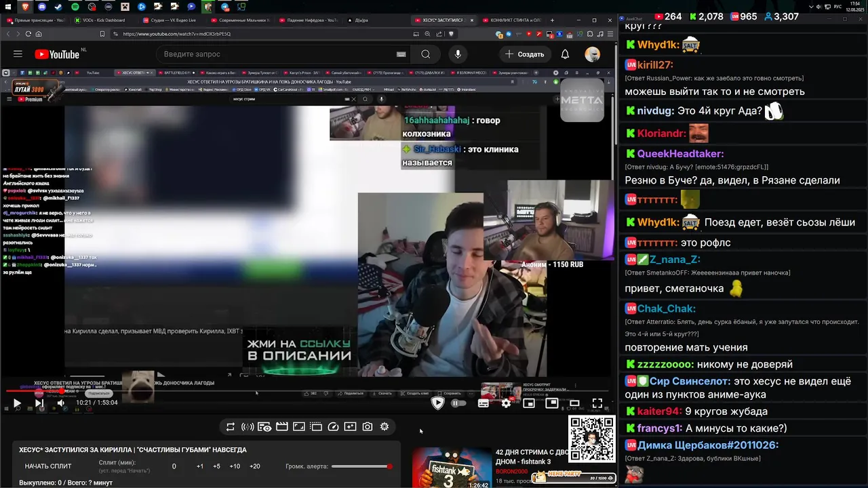Open the account avatar menu
The image size is (868, 488).
(593, 54)
